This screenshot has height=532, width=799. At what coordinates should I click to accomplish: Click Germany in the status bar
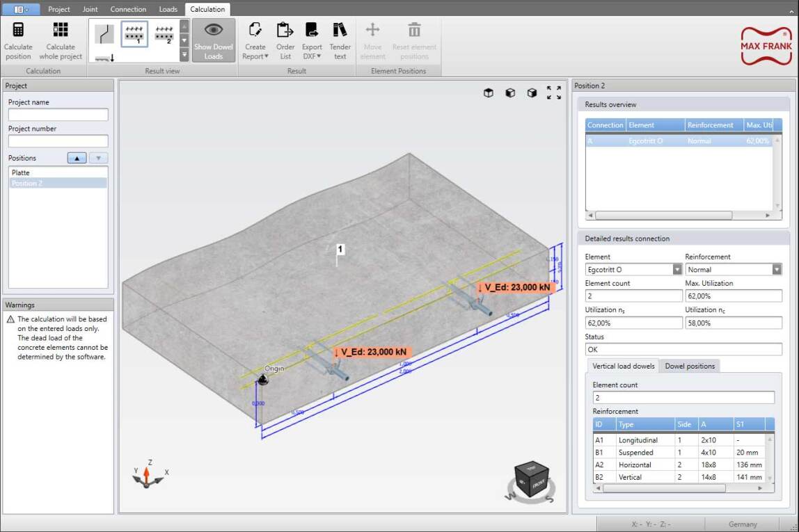743,524
